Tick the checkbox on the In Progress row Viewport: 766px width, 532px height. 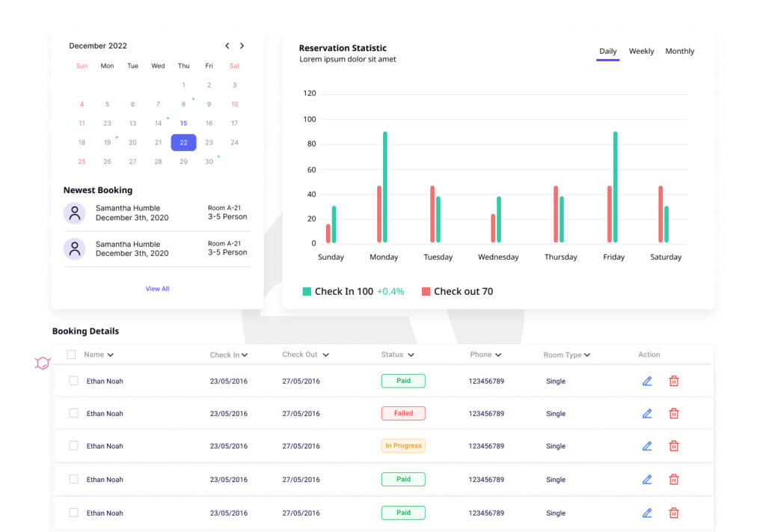click(73, 446)
